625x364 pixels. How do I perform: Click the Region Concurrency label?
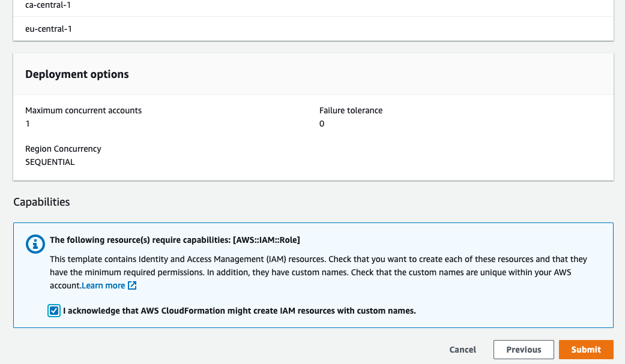pyautogui.click(x=63, y=149)
